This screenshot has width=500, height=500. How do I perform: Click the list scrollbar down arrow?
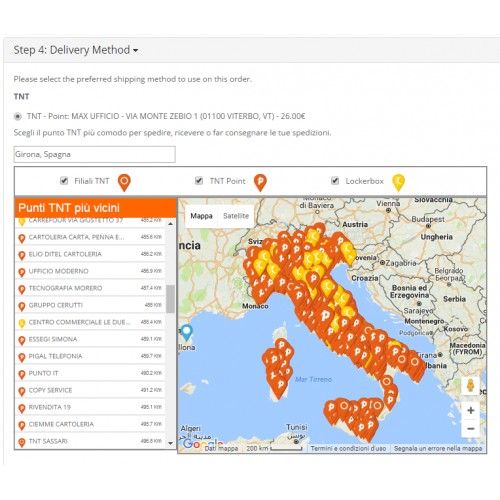tap(170, 443)
